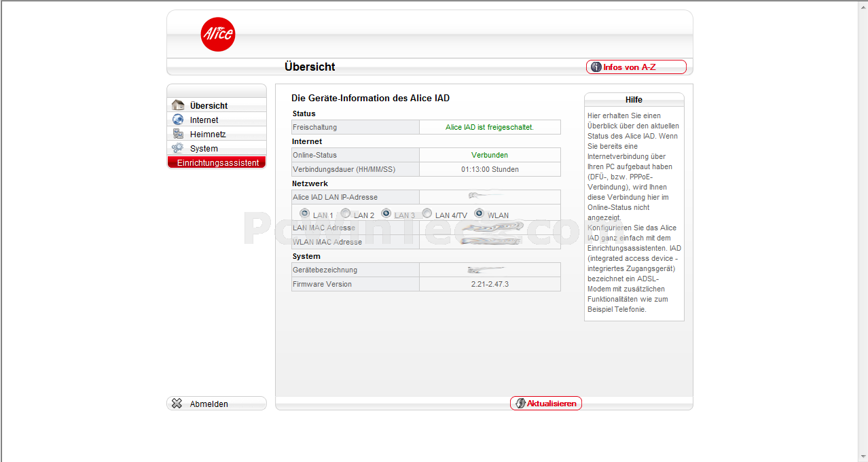Select the LAN 3 radio button
The image size is (868, 462).
point(386,213)
